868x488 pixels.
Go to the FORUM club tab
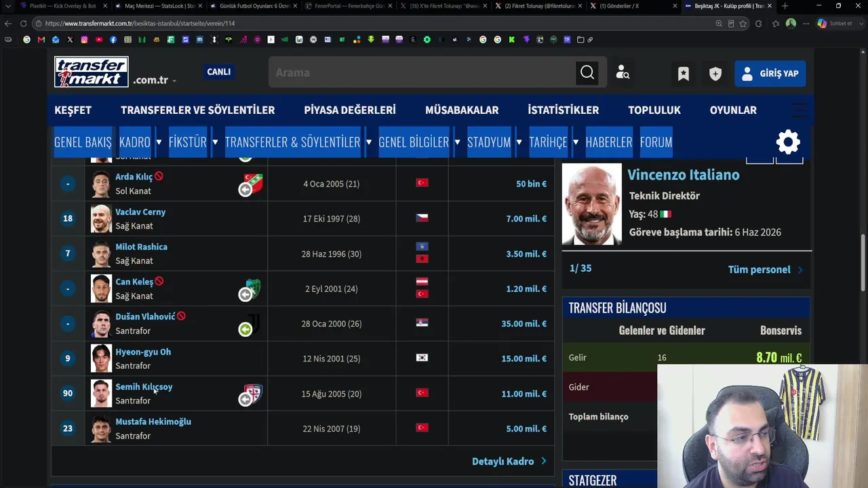tap(656, 142)
